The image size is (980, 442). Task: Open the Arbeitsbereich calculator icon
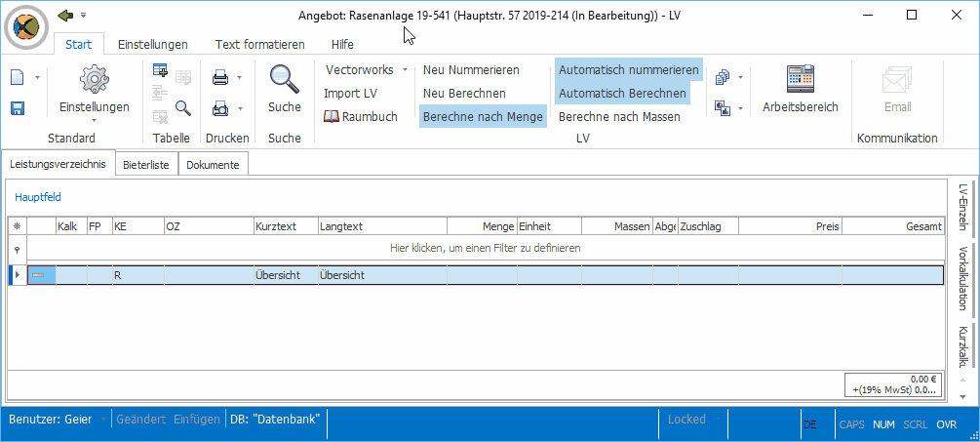[800, 79]
